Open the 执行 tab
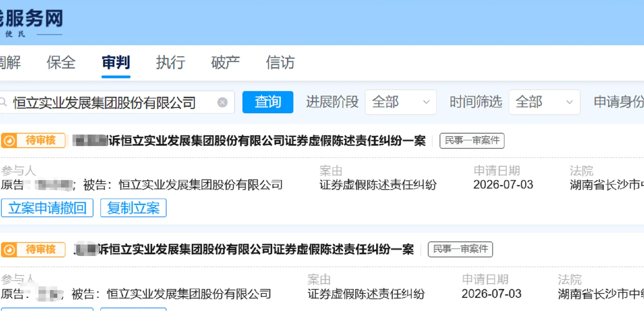This screenshot has width=644, height=315. (x=170, y=62)
